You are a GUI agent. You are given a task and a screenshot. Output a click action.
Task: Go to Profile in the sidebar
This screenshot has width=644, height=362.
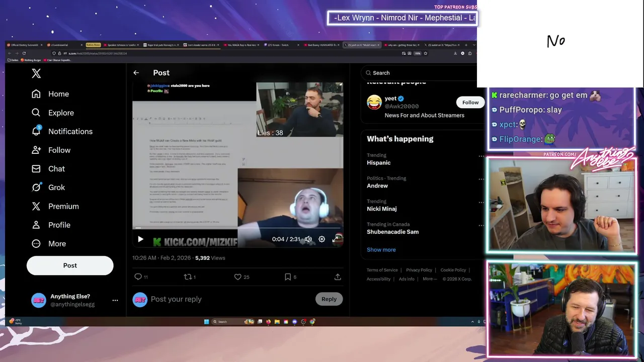pyautogui.click(x=51, y=225)
